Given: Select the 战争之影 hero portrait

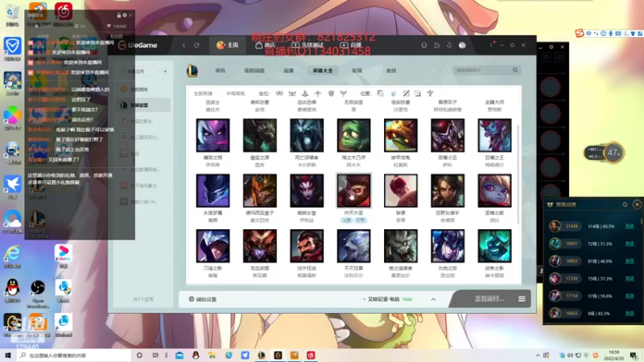Looking at the screenshot, I should click(x=494, y=246).
